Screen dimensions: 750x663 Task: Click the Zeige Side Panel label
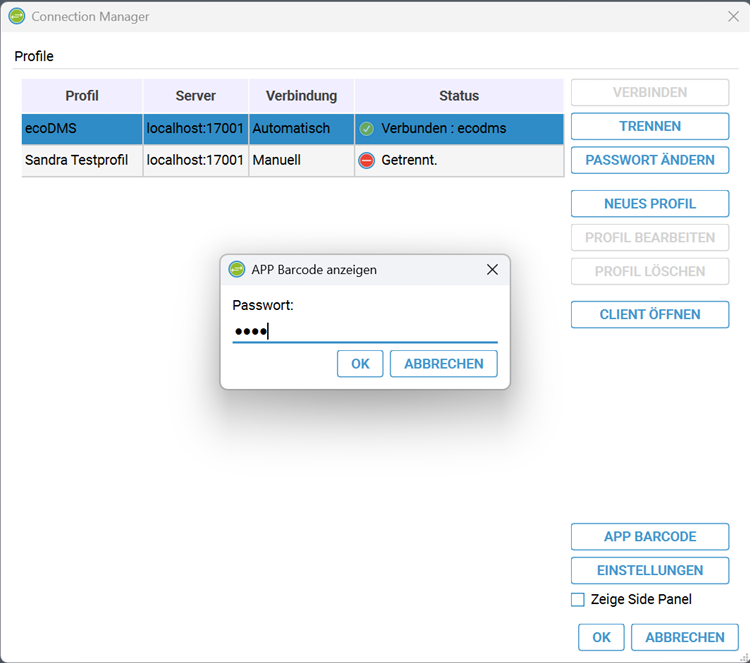(641, 599)
